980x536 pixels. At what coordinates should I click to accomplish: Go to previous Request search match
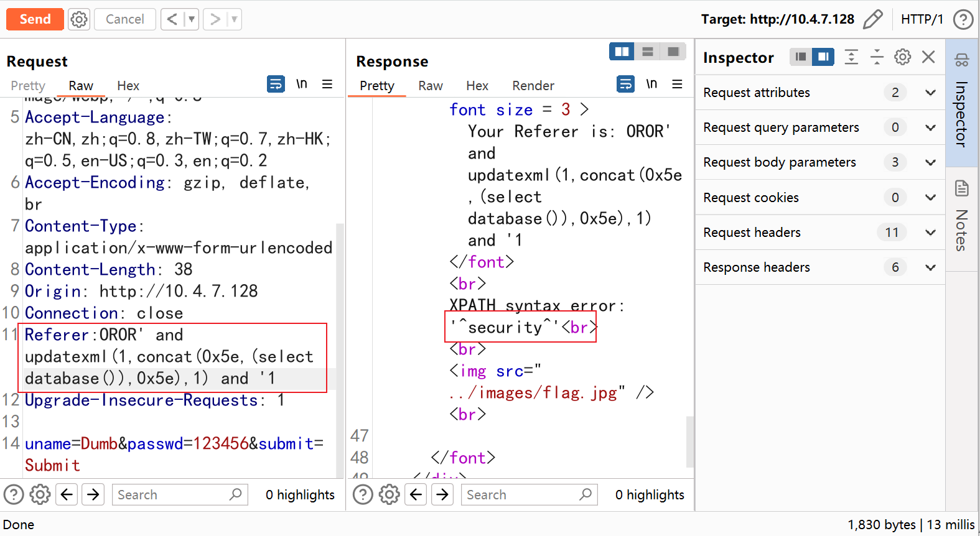[67, 495]
